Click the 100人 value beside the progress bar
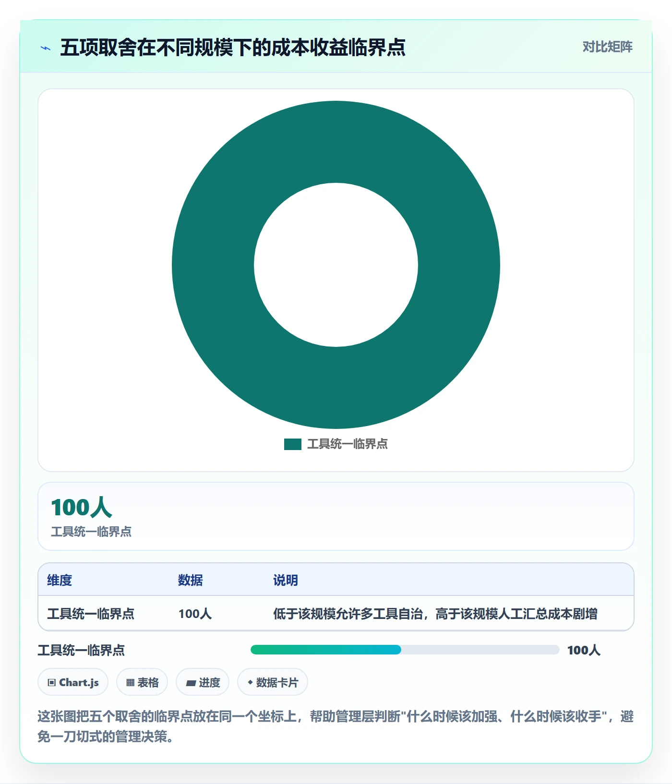This screenshot has width=672, height=784. (x=584, y=650)
